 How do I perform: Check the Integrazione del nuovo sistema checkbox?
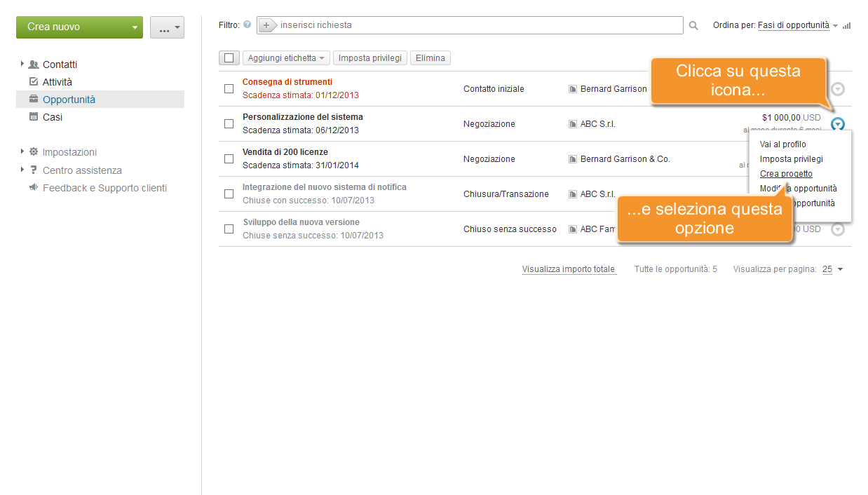pyautogui.click(x=229, y=194)
